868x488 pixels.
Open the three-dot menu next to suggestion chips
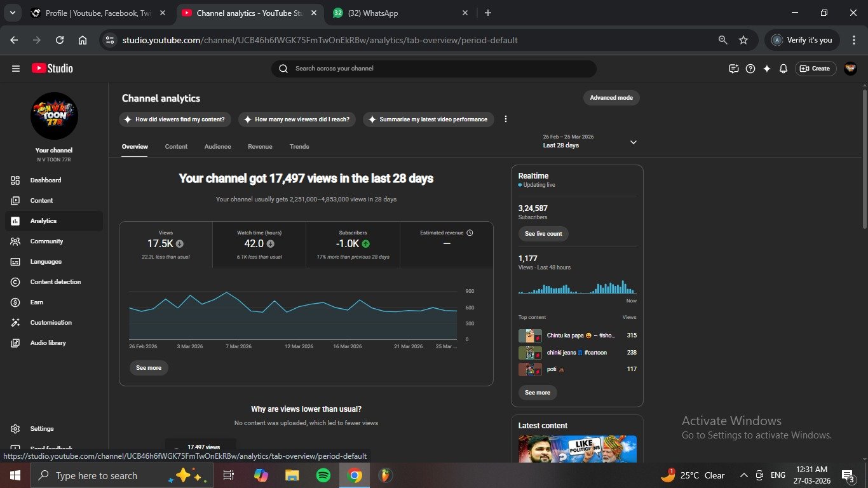[x=506, y=119]
